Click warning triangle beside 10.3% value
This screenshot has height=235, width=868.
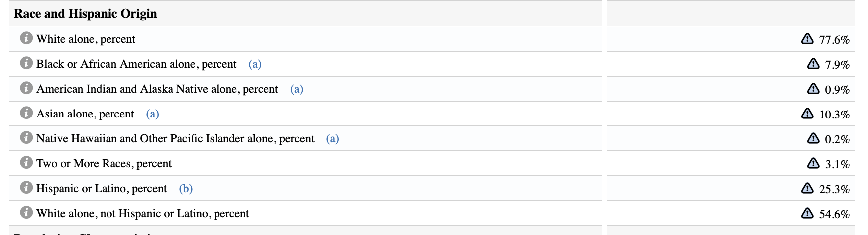click(x=807, y=114)
